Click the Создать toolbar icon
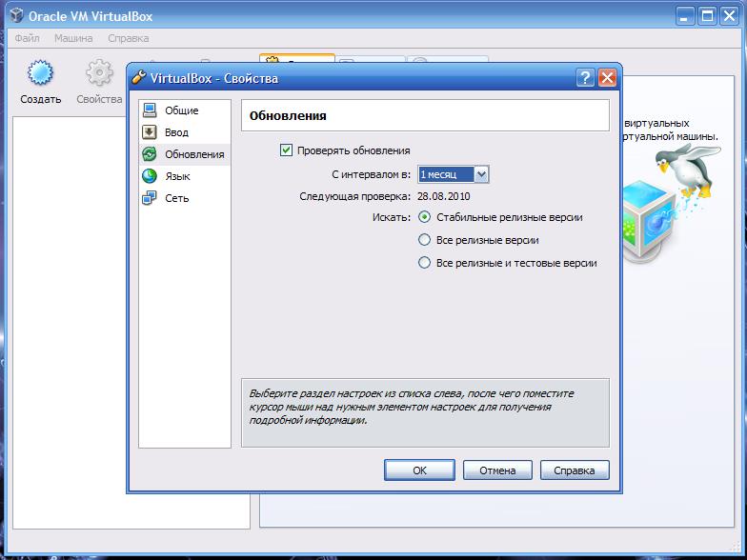The height and width of the screenshot is (560, 747). (40, 72)
